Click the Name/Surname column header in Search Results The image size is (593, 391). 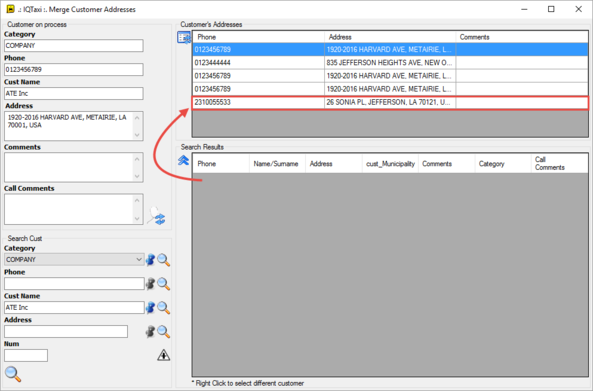(277, 164)
